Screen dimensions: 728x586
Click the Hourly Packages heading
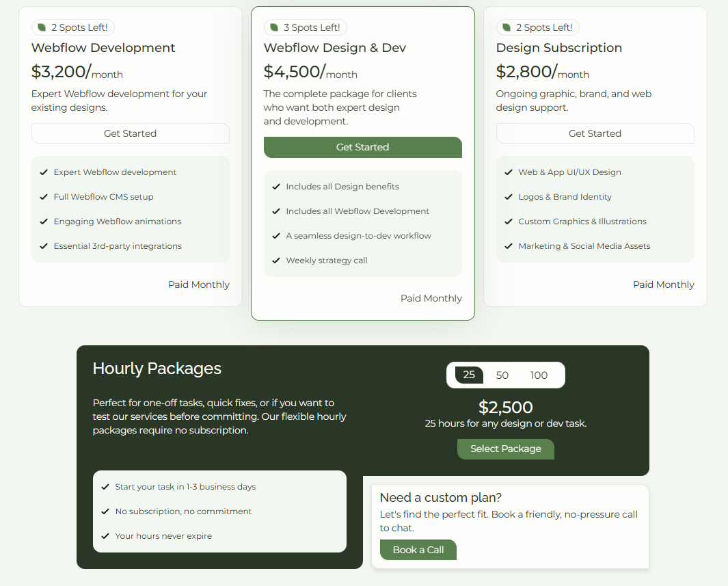point(157,369)
